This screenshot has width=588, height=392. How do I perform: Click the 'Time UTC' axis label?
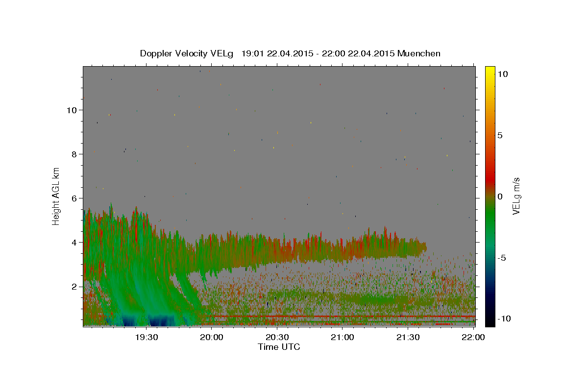[279, 347]
